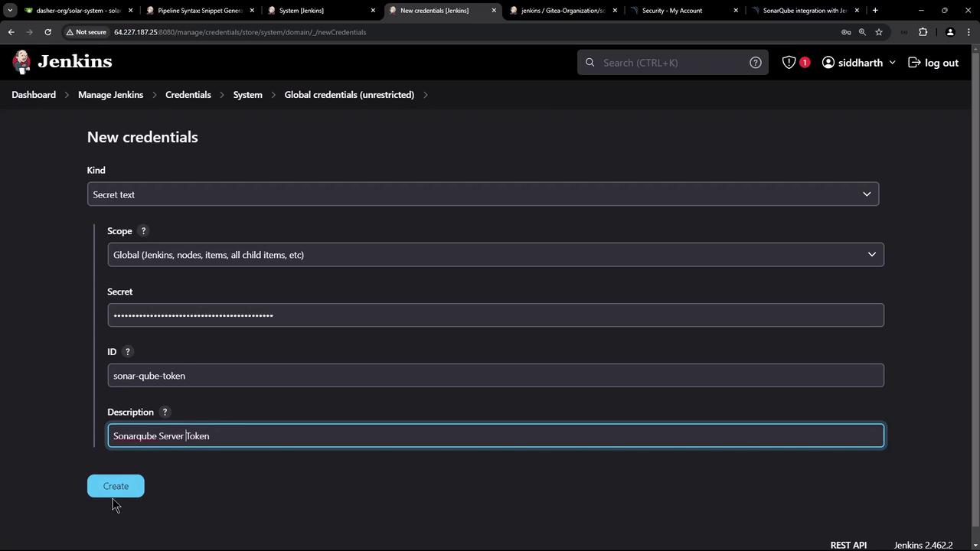Viewport: 980px width, 551px height.
Task: Open the browser extensions puzzle icon
Action: click(923, 32)
